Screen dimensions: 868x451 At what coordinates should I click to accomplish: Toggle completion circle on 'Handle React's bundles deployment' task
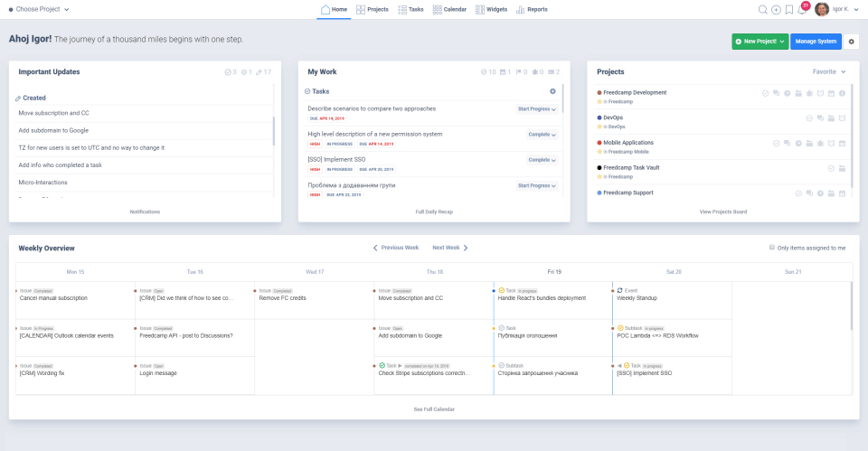click(502, 290)
